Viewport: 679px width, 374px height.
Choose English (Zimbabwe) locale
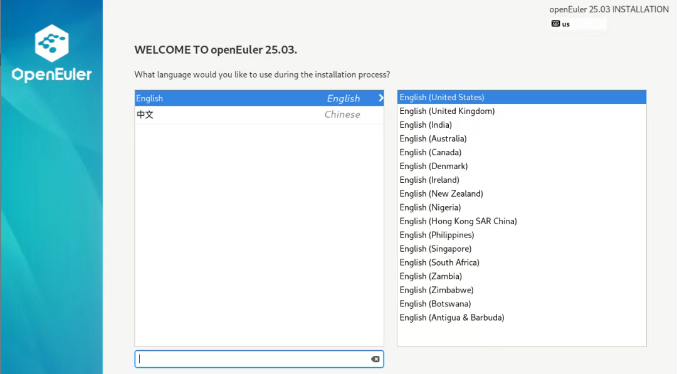pyautogui.click(x=521, y=290)
